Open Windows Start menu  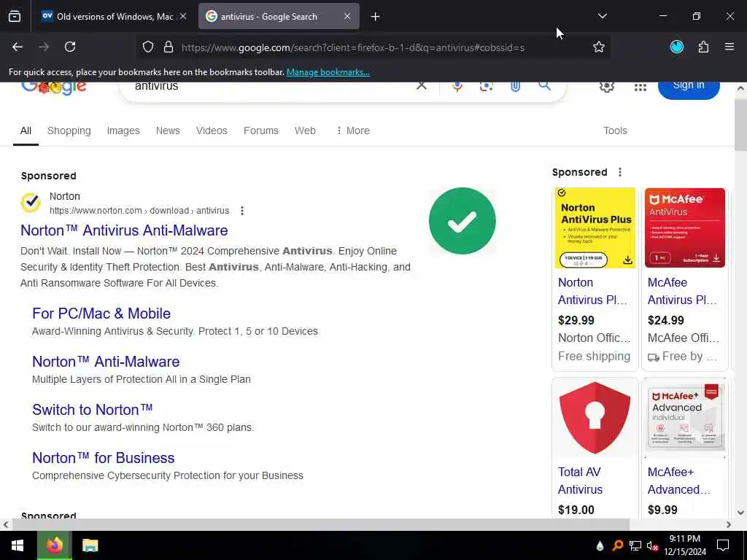18,545
